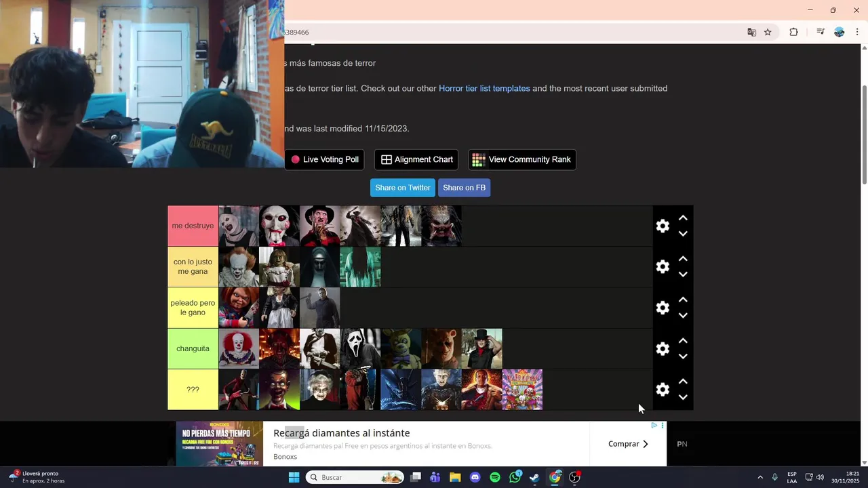
Task: Show hidden system tray icons
Action: (x=759, y=477)
